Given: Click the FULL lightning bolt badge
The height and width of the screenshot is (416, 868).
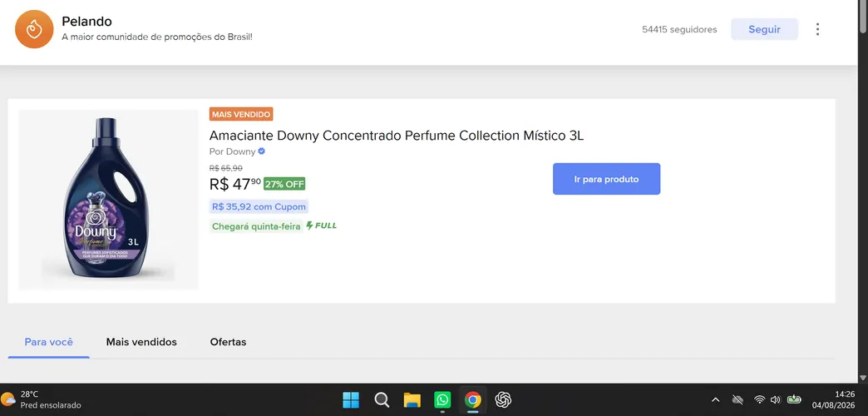Looking at the screenshot, I should tap(321, 225).
